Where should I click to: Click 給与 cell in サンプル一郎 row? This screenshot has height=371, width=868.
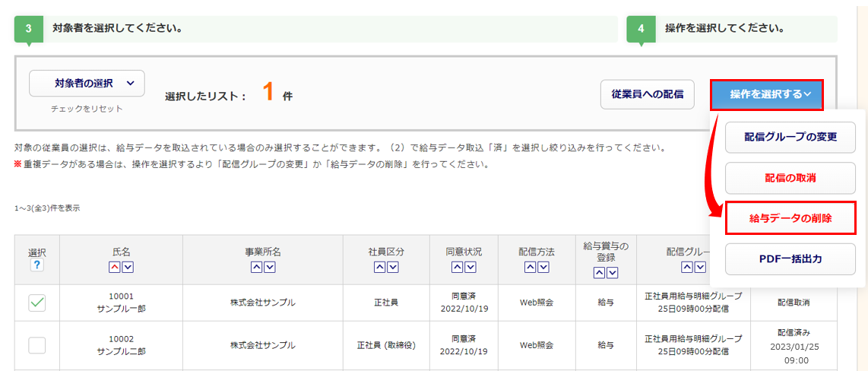pyautogui.click(x=606, y=303)
